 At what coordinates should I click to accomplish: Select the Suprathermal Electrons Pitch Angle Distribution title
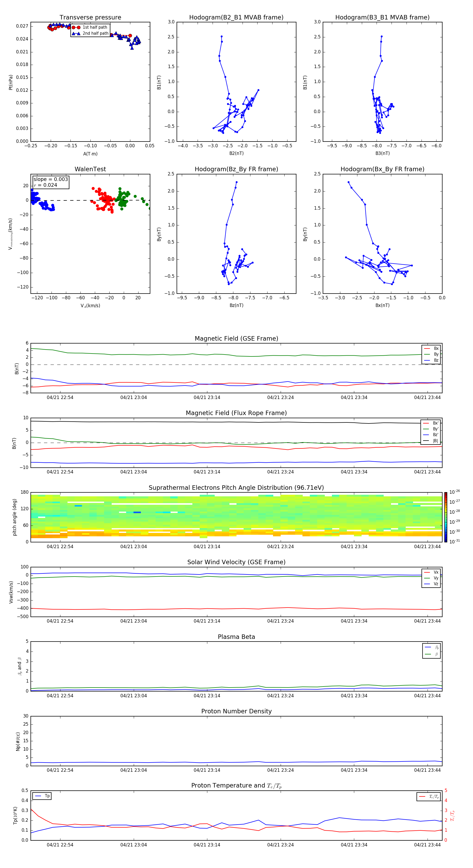236,488
